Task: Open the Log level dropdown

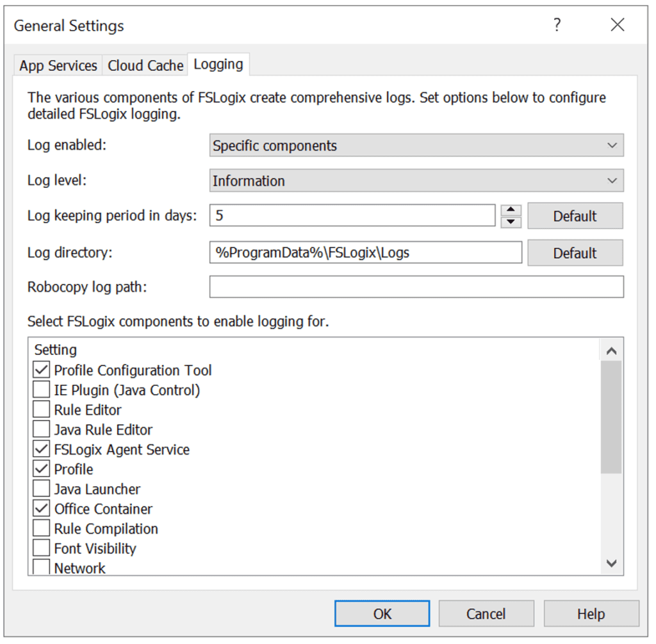Action: [x=613, y=181]
